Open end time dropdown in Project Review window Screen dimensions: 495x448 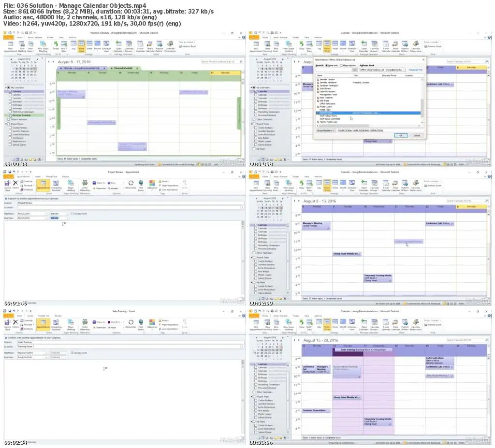[x=67, y=218]
